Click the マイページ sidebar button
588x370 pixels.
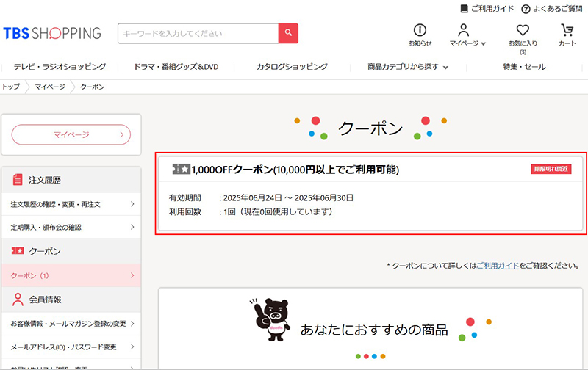click(x=71, y=134)
